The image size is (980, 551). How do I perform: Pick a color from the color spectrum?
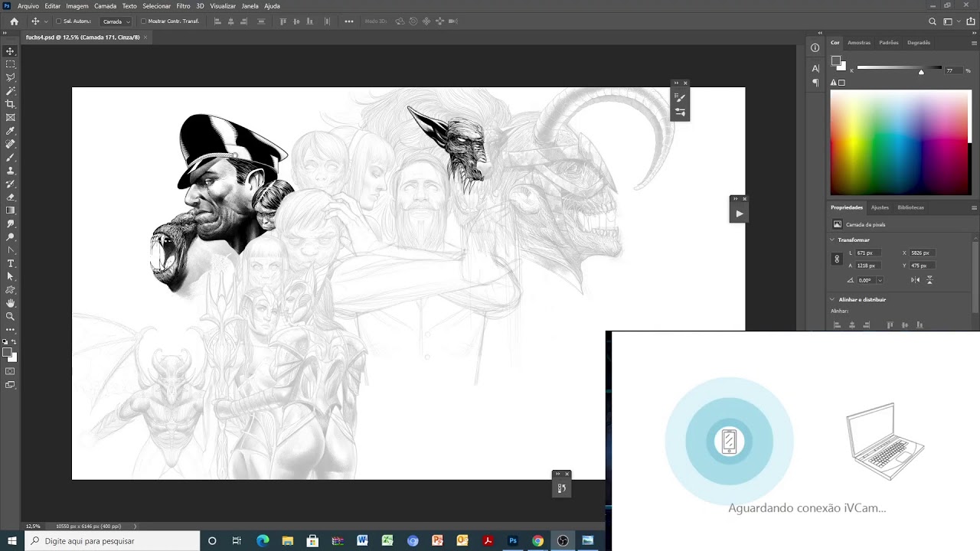click(x=900, y=142)
